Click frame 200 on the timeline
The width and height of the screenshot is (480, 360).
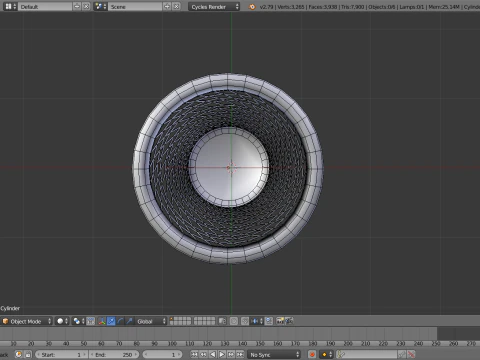[x=348, y=343]
